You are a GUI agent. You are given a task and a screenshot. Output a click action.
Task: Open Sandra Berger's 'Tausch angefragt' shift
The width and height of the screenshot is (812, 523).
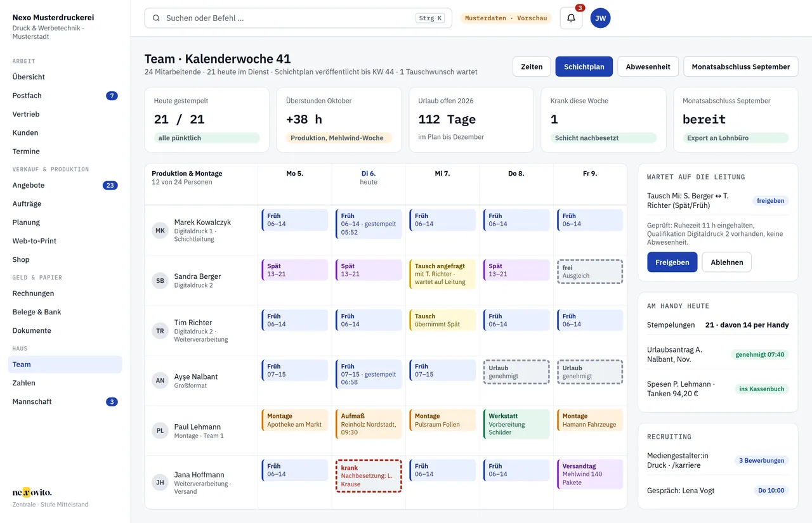pos(442,274)
